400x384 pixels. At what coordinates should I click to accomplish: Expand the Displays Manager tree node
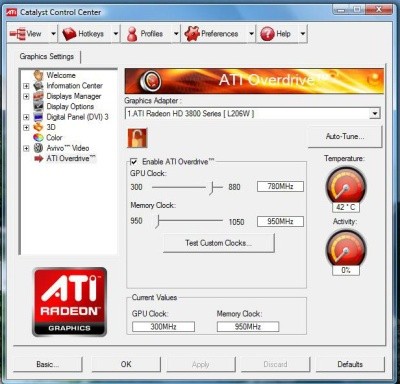coord(26,96)
